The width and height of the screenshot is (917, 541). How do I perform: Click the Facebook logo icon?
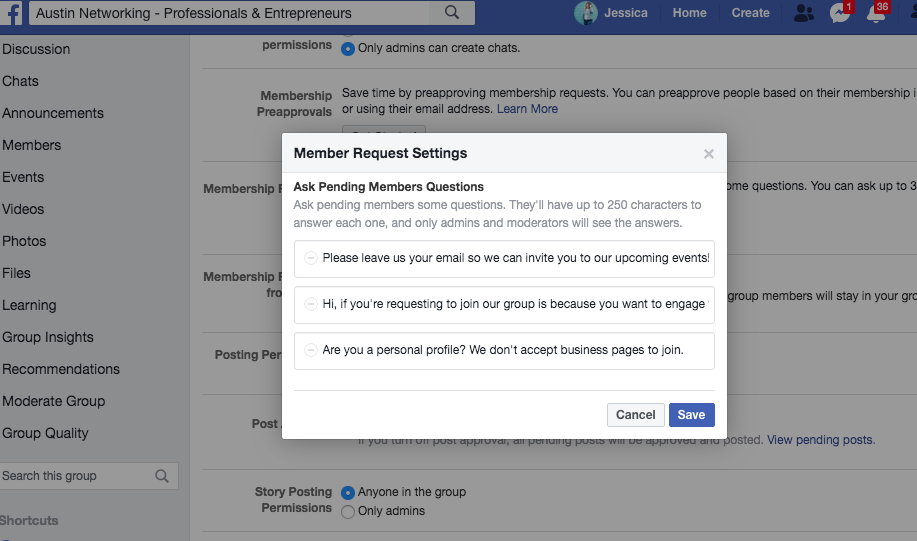[x=13, y=13]
